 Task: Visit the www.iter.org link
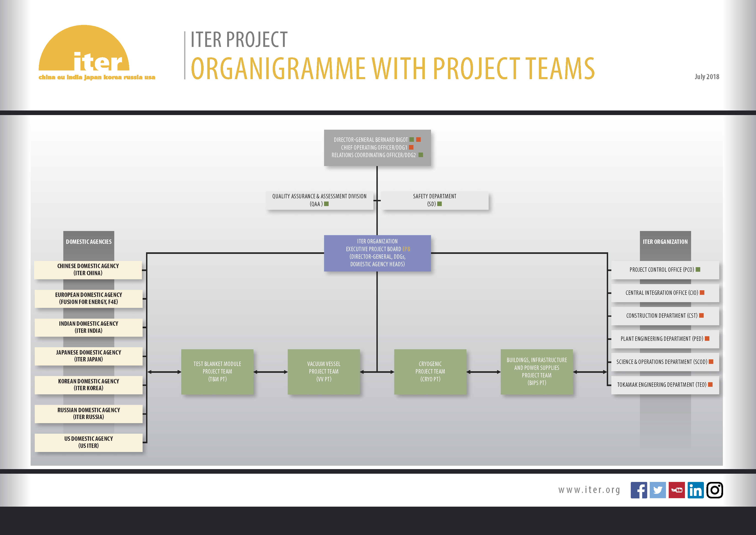[589, 490]
